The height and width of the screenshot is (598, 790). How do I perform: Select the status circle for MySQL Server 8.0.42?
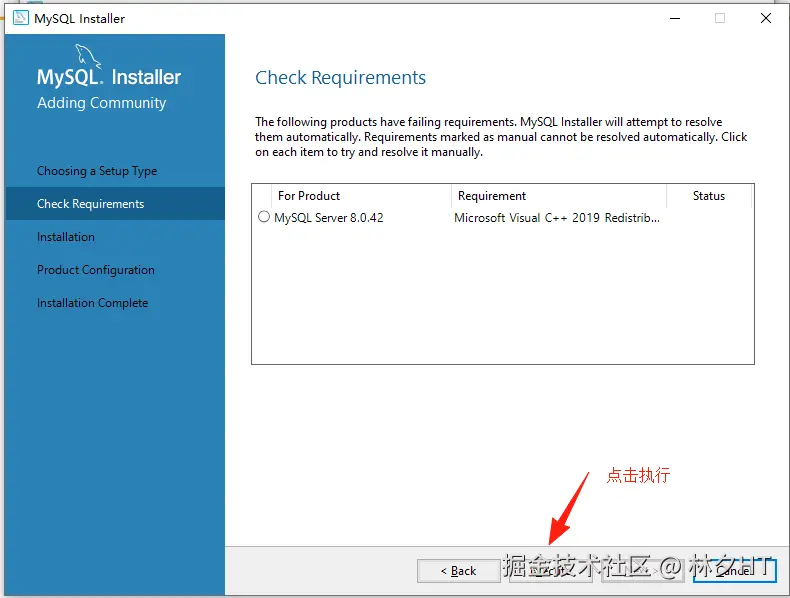click(264, 217)
